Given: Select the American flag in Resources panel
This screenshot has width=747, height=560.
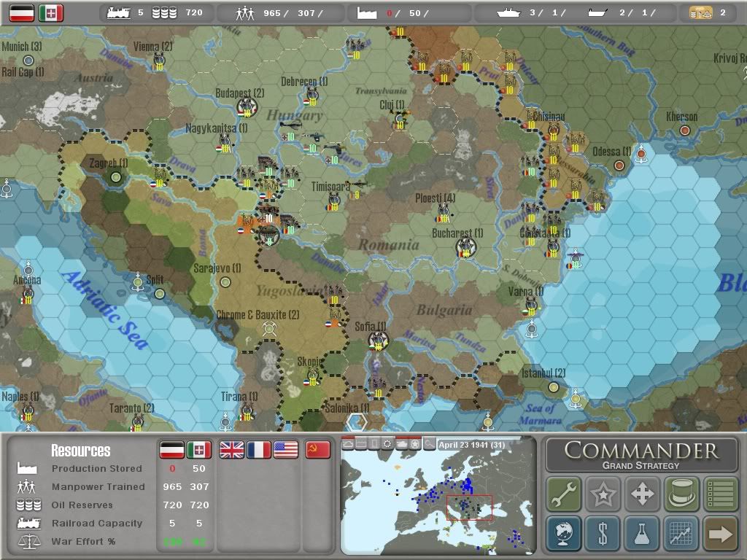Looking at the screenshot, I should coord(286,449).
